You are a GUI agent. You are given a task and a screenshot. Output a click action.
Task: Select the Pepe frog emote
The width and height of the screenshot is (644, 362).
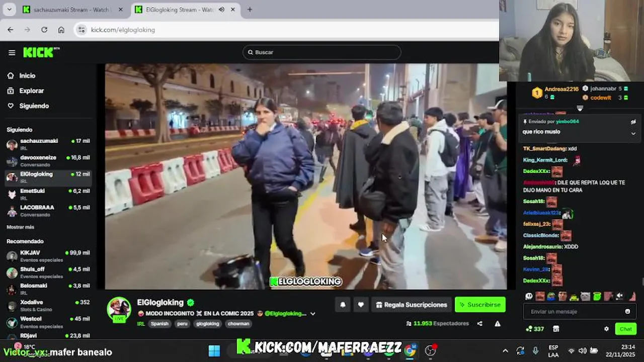[x=551, y=296]
